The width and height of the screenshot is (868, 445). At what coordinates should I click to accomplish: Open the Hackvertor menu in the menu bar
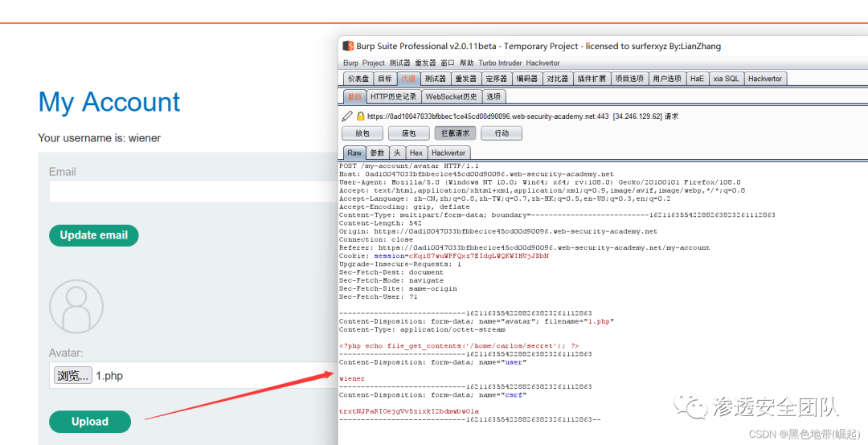pyautogui.click(x=542, y=63)
